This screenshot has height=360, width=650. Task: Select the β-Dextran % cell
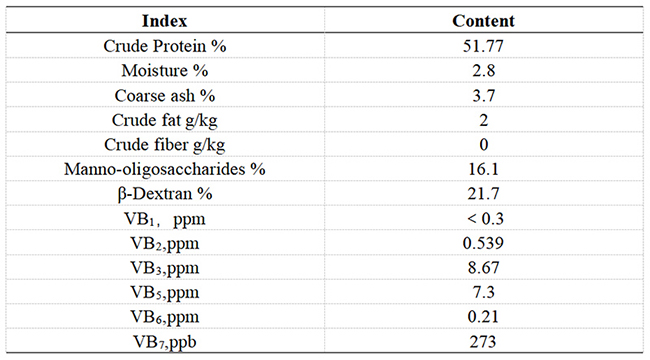tap(165, 194)
